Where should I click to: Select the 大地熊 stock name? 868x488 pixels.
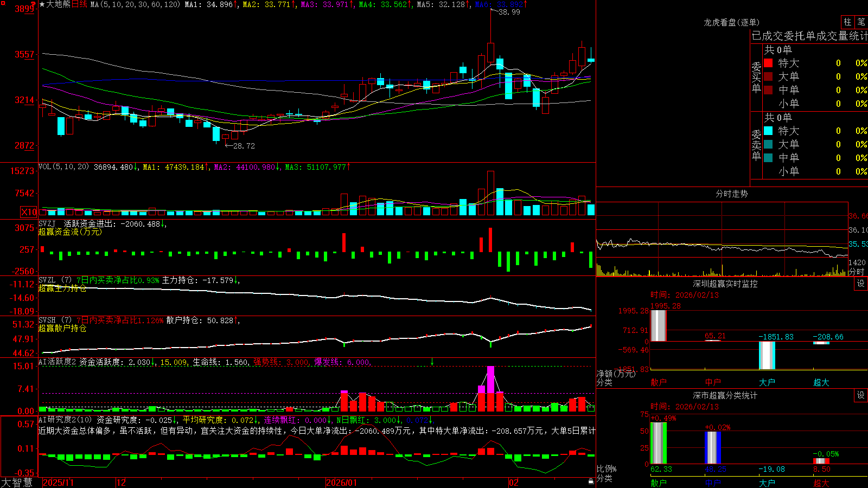coord(59,4)
